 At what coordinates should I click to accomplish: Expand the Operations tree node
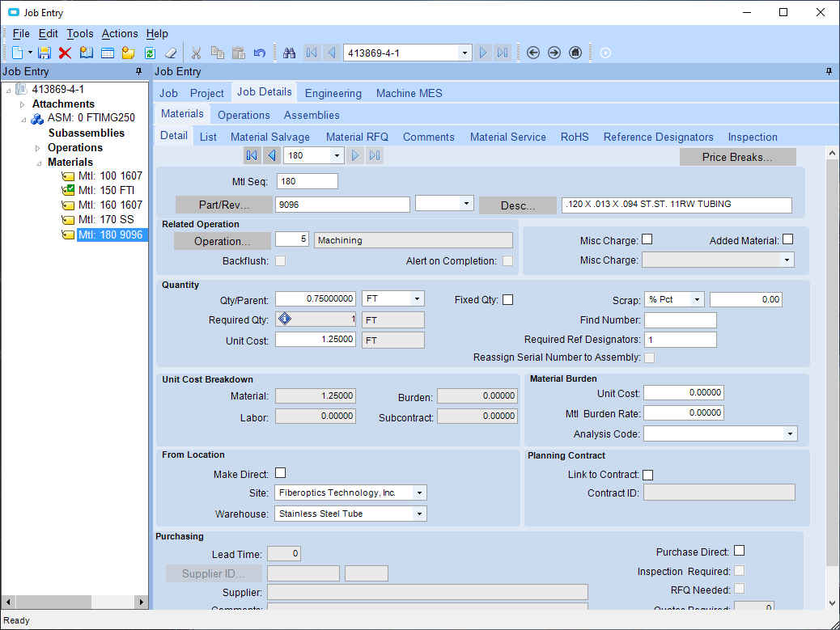37,148
